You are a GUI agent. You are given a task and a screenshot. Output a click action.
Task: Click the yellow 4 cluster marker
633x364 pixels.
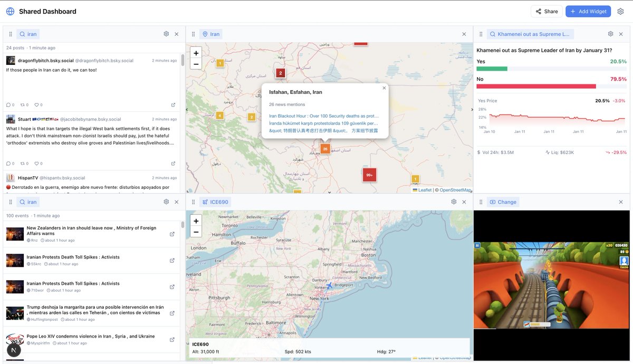point(219,116)
